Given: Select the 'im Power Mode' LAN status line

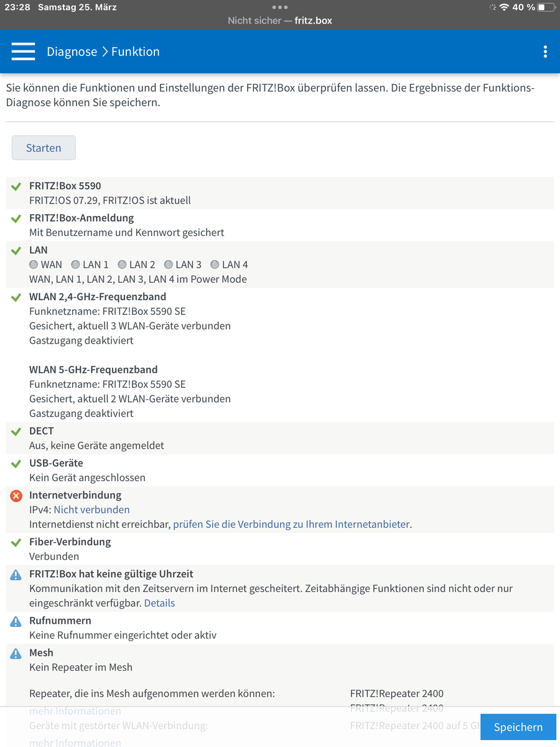Looking at the screenshot, I should click(138, 279).
